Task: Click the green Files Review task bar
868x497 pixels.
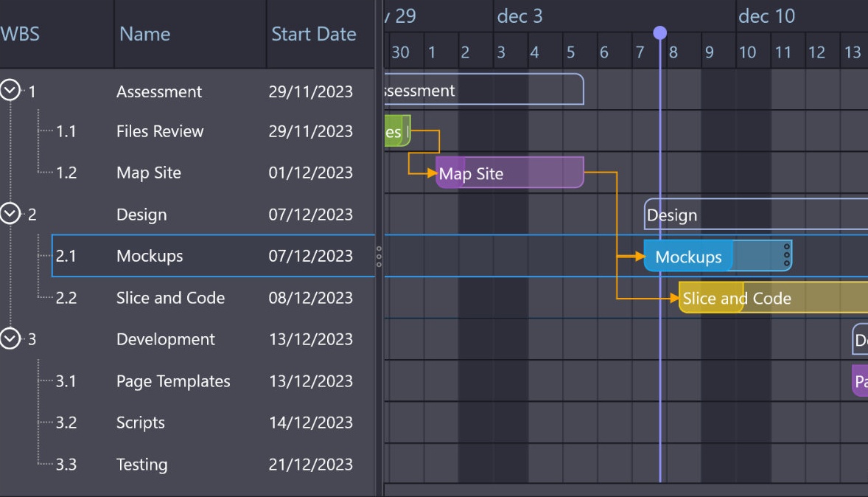Action: click(396, 131)
